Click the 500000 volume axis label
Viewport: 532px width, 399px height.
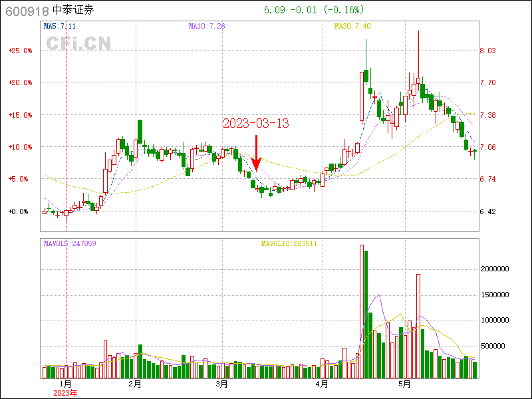(493, 346)
